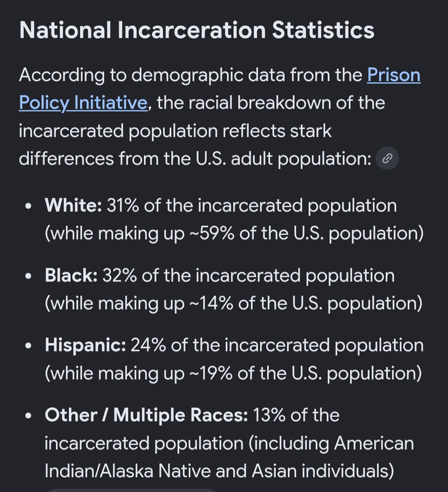Click the bullet before Other / Multiple Races
This screenshot has height=492, width=448.
pyautogui.click(x=28, y=416)
